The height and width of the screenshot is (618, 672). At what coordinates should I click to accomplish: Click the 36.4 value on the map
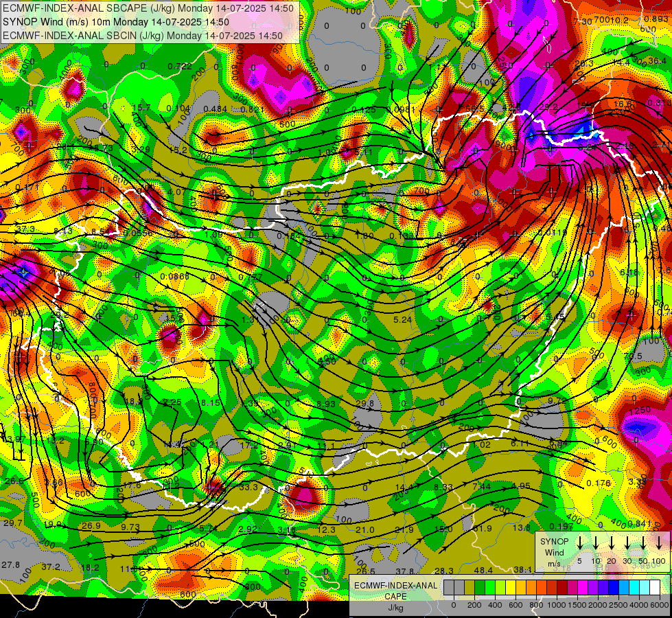click(658, 61)
